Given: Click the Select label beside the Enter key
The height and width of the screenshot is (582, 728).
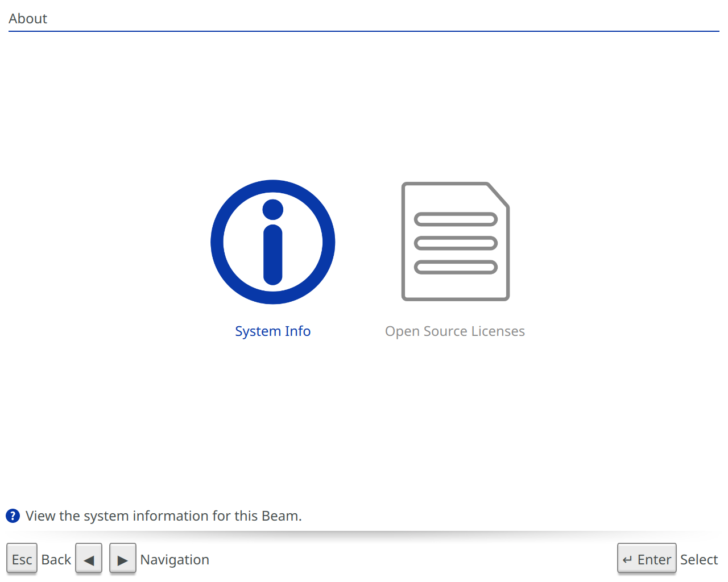Looking at the screenshot, I should click(699, 560).
